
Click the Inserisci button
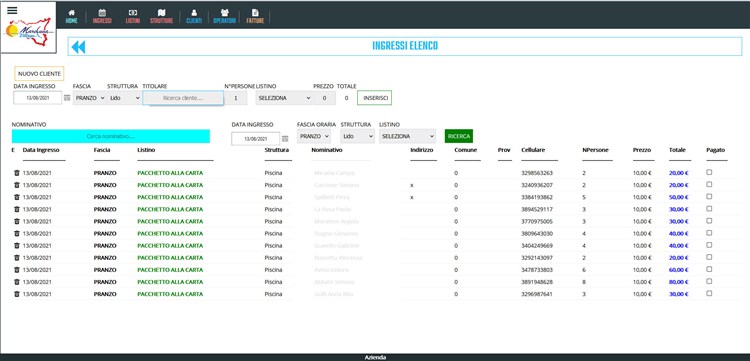click(x=375, y=98)
